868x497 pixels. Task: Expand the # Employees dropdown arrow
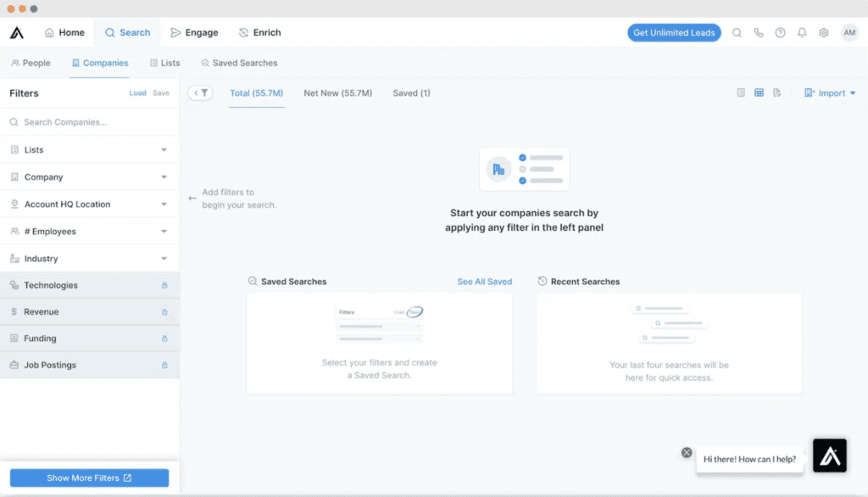(x=164, y=232)
